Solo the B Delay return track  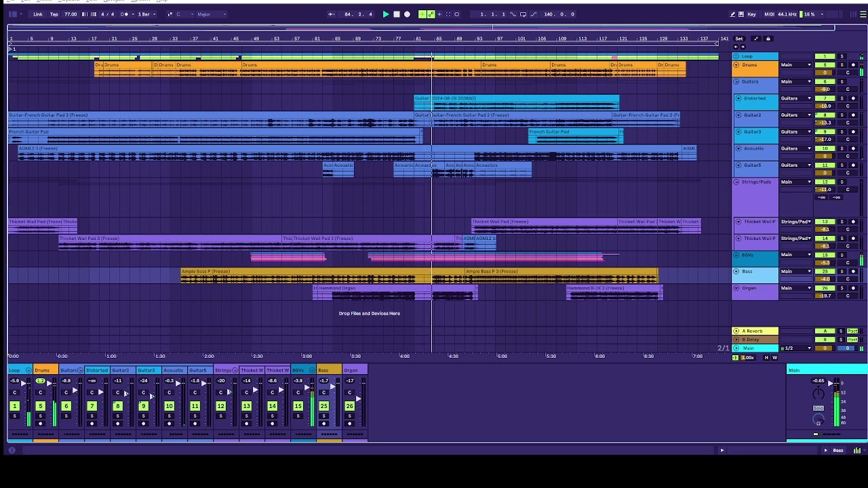[x=842, y=339]
